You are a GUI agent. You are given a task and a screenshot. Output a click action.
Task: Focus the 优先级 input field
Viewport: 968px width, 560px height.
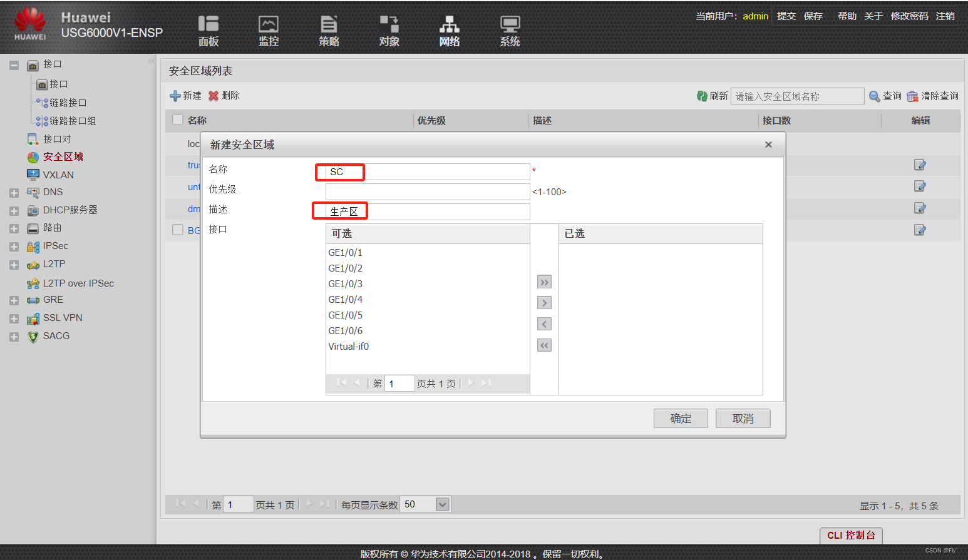point(428,191)
